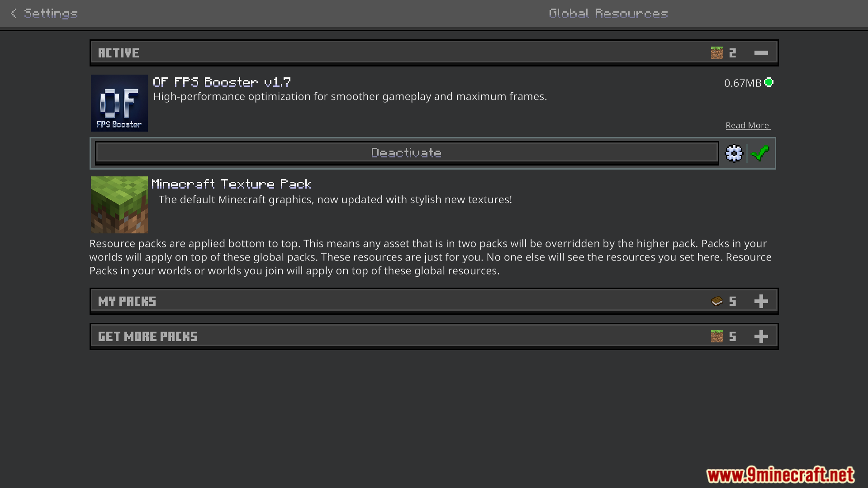Click the Get More Packs header label
Image resolution: width=868 pixels, height=488 pixels.
click(x=148, y=336)
